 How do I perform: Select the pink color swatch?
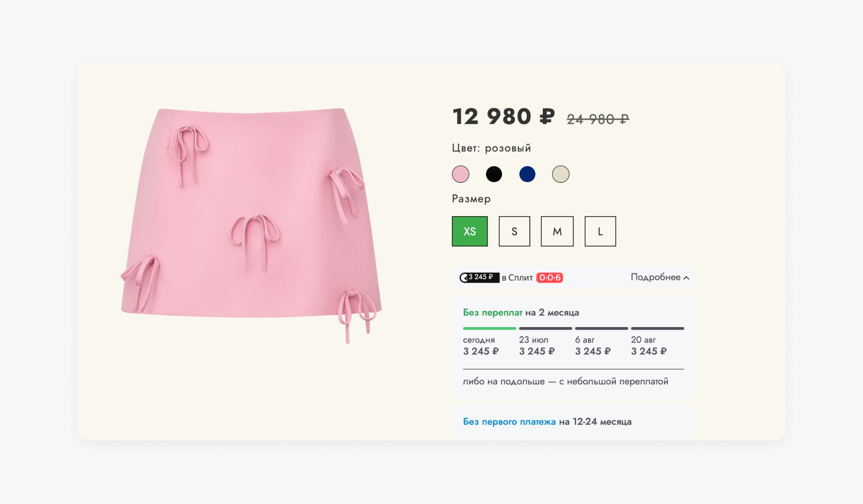tap(460, 174)
